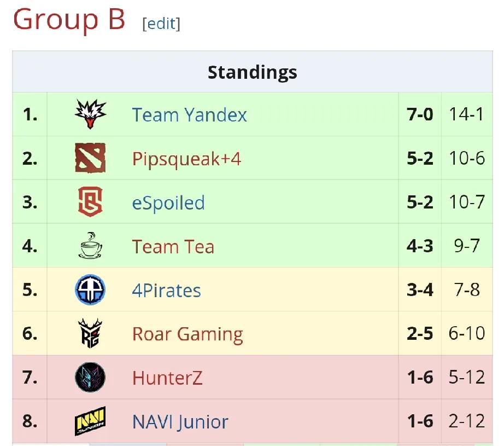Click the Team Yandex logo icon
The image size is (504, 446).
pyautogui.click(x=90, y=114)
